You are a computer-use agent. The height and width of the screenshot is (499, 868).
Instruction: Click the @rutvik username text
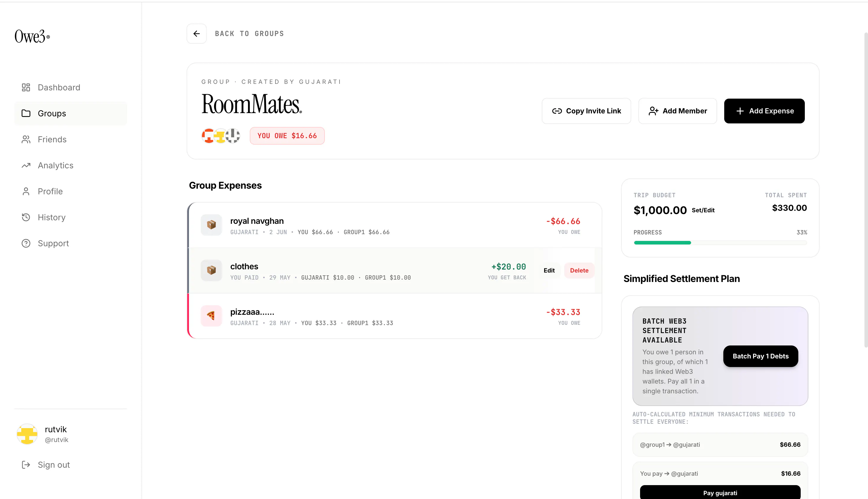point(57,440)
